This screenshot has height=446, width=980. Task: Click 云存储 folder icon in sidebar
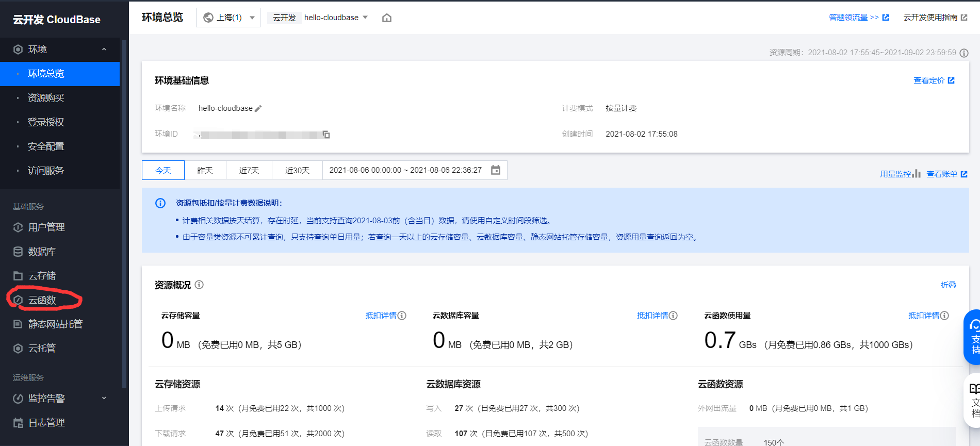click(x=18, y=276)
